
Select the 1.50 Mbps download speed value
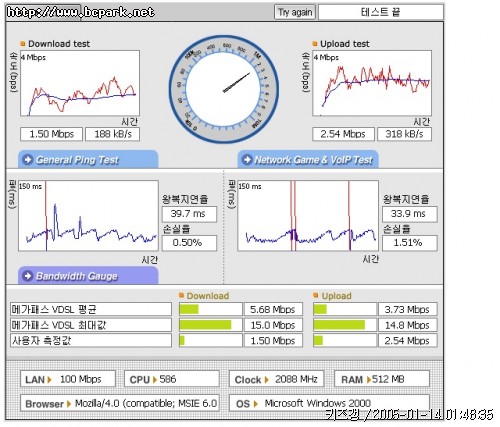click(51, 134)
